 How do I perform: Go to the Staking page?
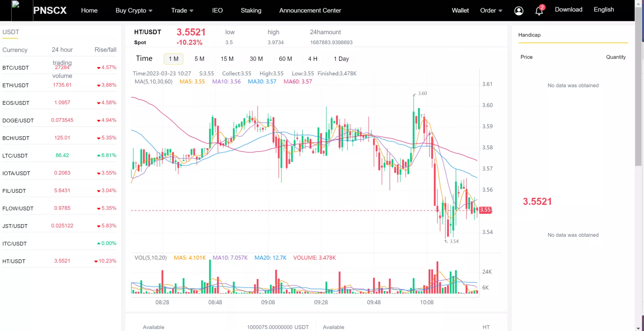pos(251,10)
